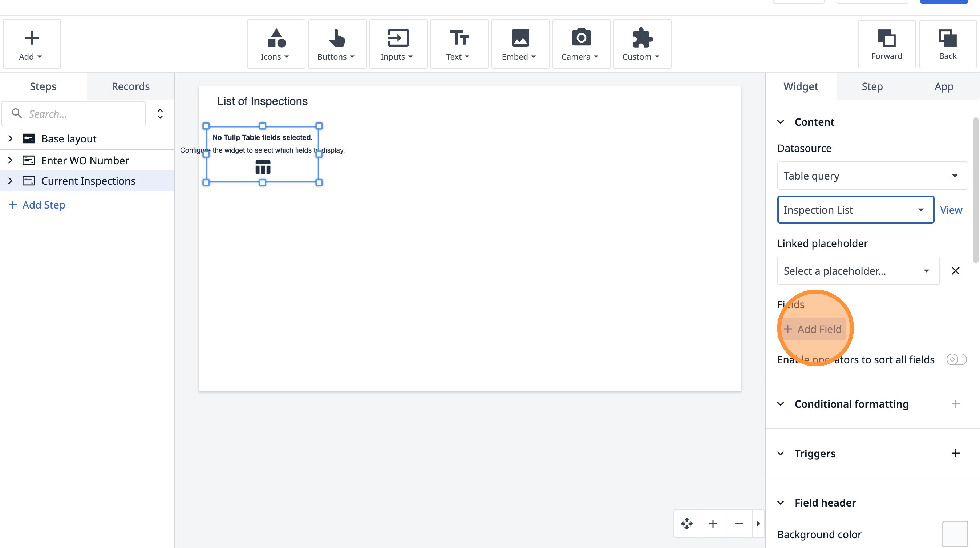Open the Table query datasource dropdown

872,176
